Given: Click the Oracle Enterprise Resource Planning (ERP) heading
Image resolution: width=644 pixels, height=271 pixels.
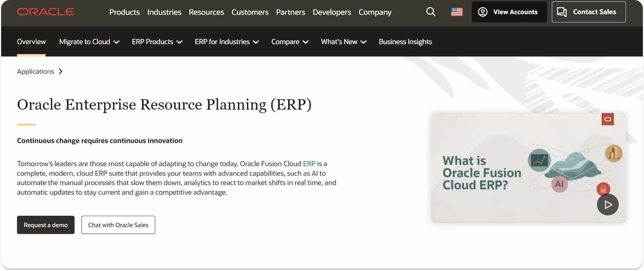Looking at the screenshot, I should tap(164, 104).
